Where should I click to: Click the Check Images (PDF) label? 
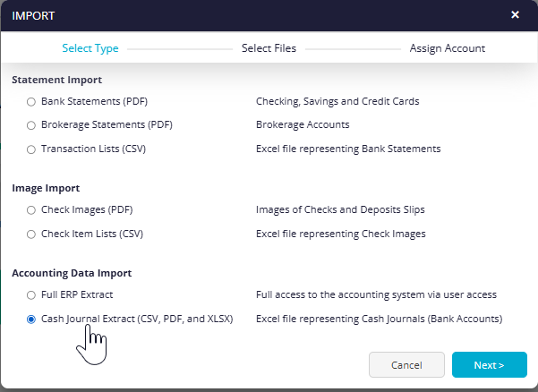(x=87, y=209)
